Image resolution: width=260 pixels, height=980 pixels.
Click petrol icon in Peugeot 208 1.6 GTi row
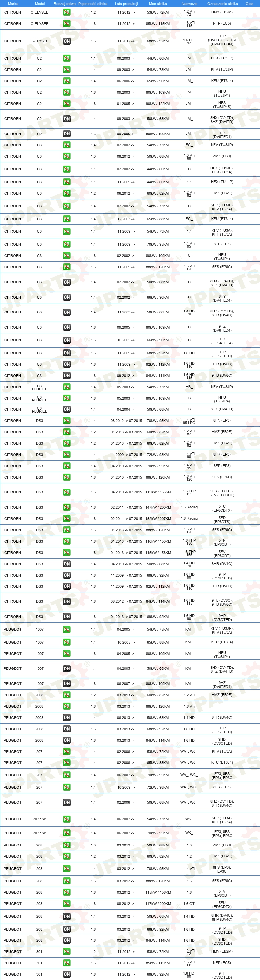click(x=66, y=904)
